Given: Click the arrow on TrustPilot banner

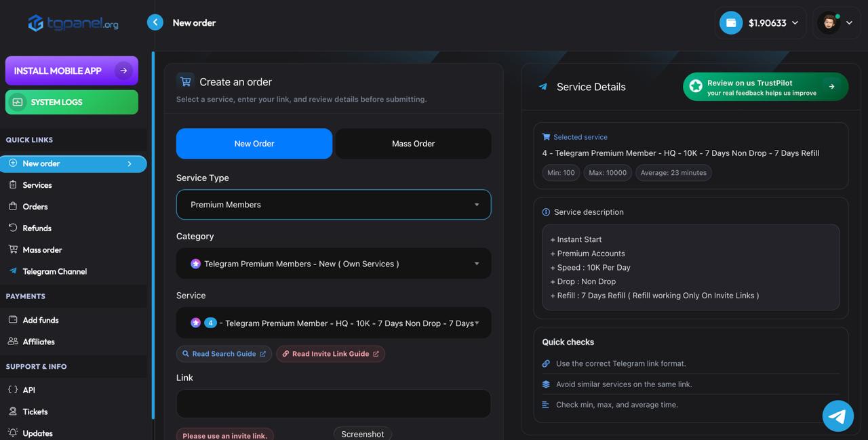Looking at the screenshot, I should pos(831,87).
